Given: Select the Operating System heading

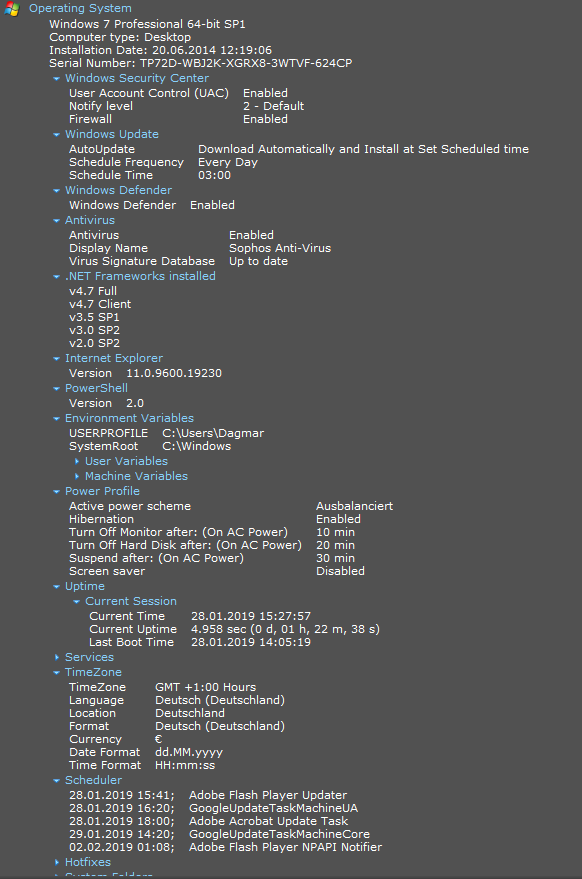Looking at the screenshot, I should [80, 8].
